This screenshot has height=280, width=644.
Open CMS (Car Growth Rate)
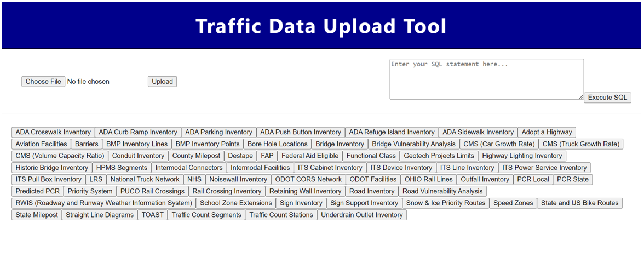click(x=499, y=144)
